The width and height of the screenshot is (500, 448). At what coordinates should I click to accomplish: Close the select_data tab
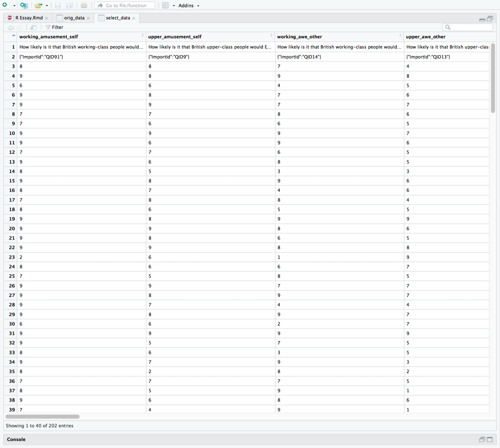tap(134, 18)
